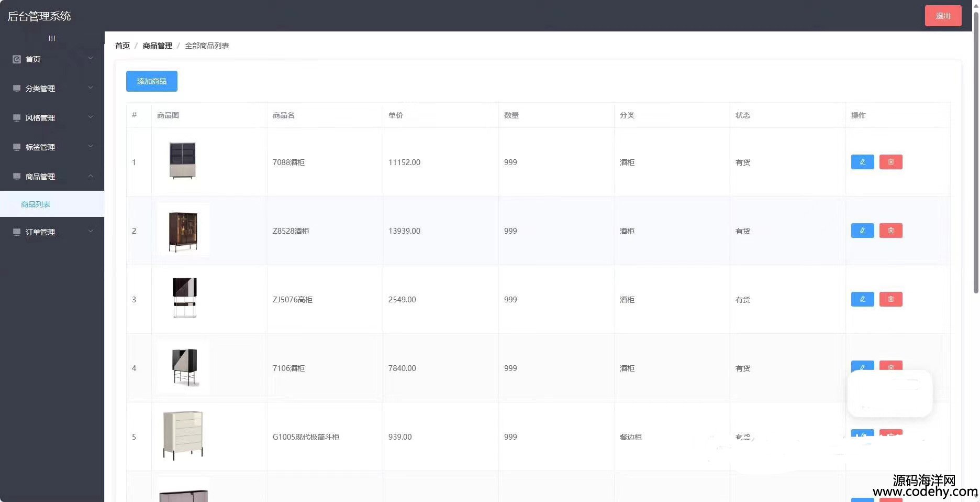This screenshot has height=502, width=980.
Task: Open the 7088酒柜 product image
Action: point(183,161)
